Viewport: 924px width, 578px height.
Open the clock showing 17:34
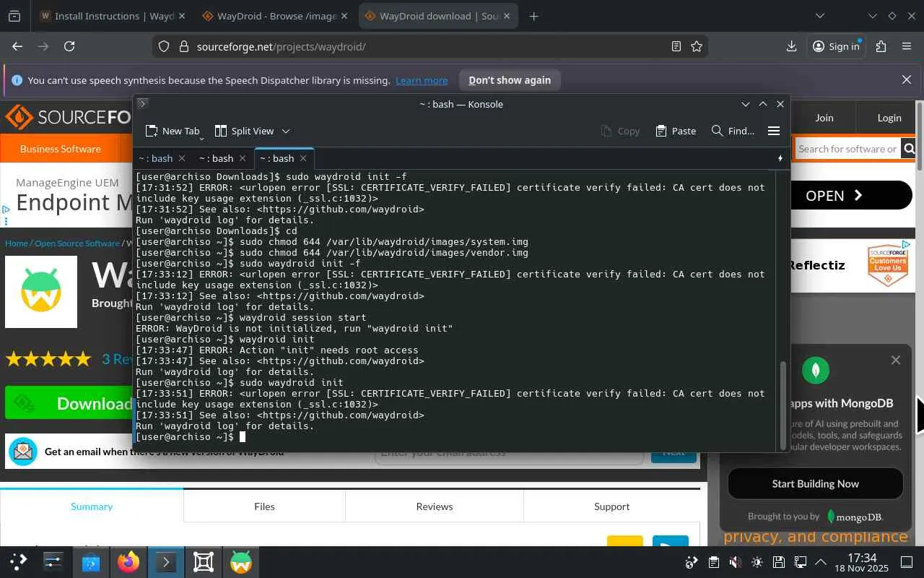[x=861, y=562]
